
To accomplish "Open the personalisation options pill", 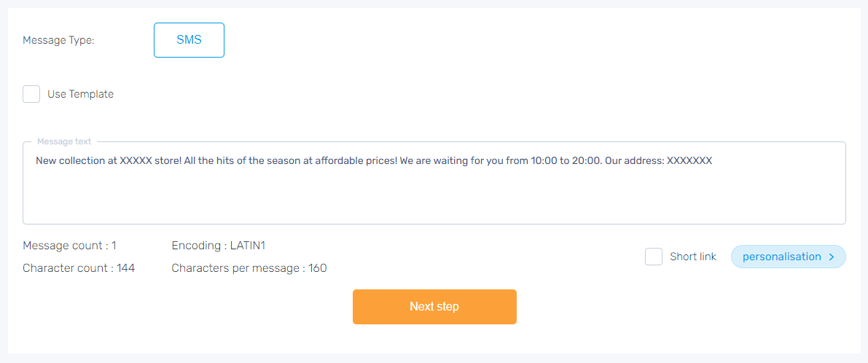I will (781, 257).
